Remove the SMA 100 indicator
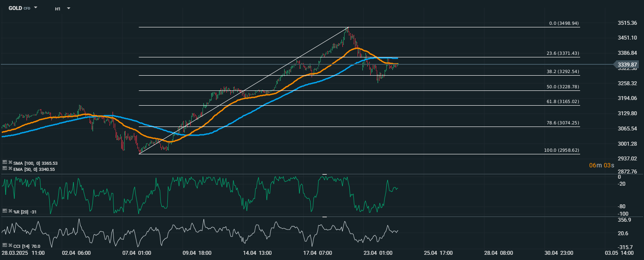Screen dimensions: 644x260 (10, 163)
